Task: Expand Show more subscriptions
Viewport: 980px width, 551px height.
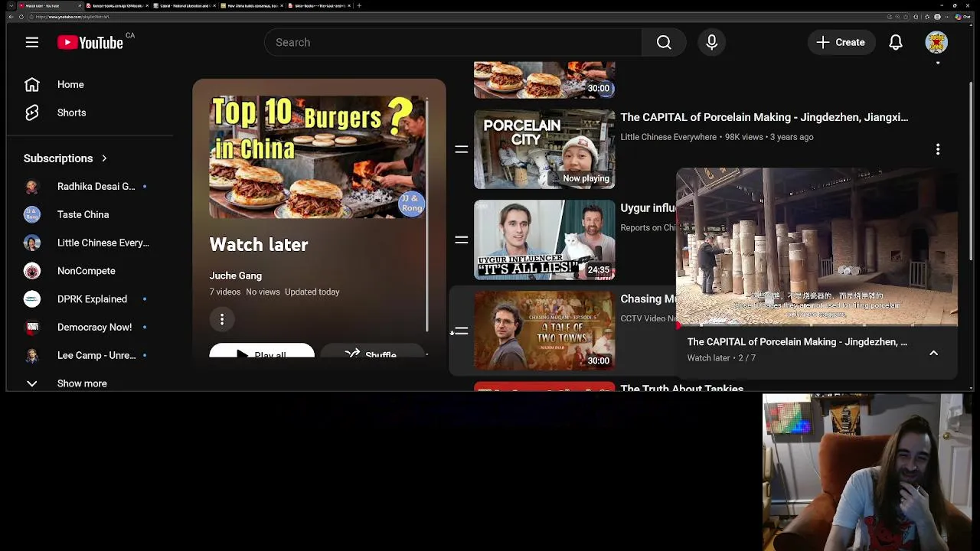Action: tap(82, 383)
